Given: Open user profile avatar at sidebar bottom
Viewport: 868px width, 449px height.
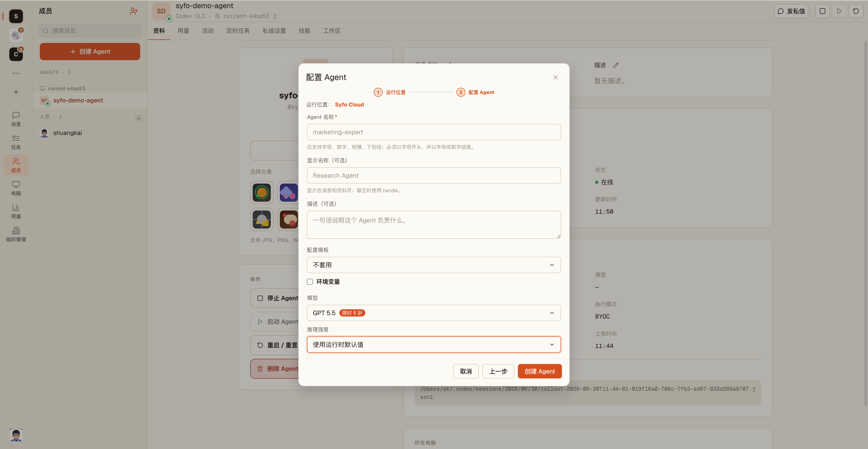Looking at the screenshot, I should click(16, 435).
